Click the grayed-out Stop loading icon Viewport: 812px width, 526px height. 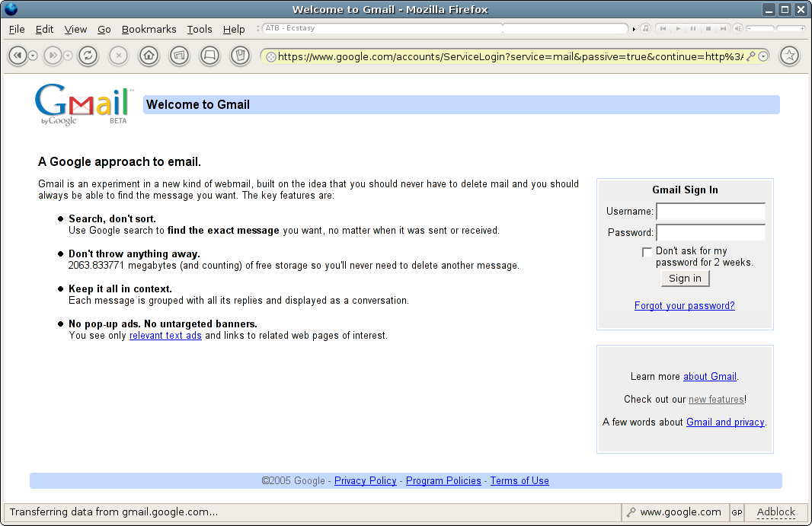(118, 56)
